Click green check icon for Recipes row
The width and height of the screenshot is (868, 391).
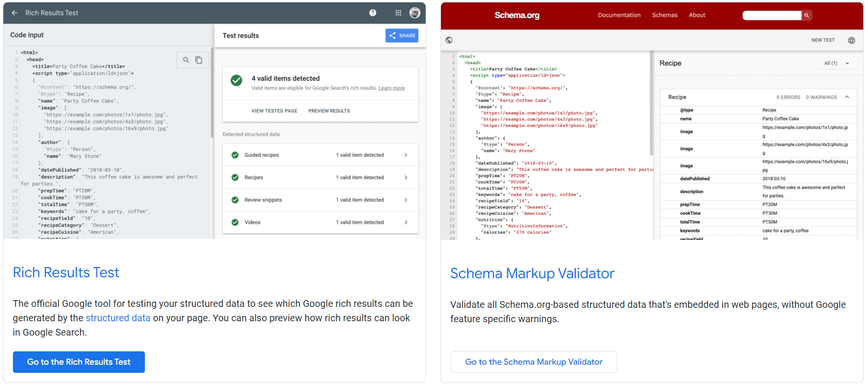tap(235, 177)
